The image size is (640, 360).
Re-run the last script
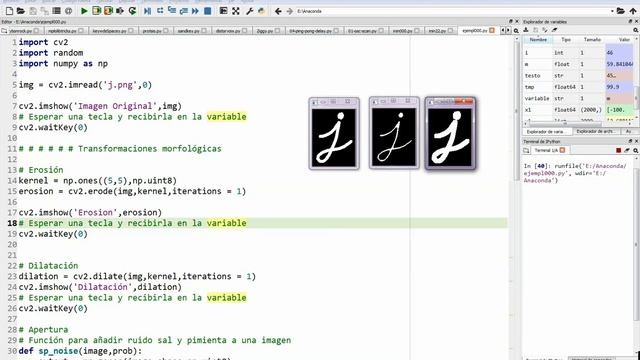click(x=132, y=11)
